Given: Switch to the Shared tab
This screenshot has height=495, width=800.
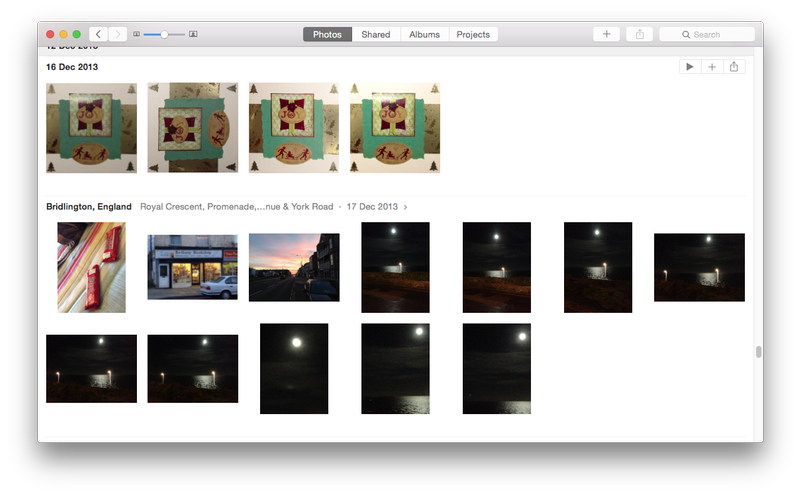Looking at the screenshot, I should click(x=376, y=34).
